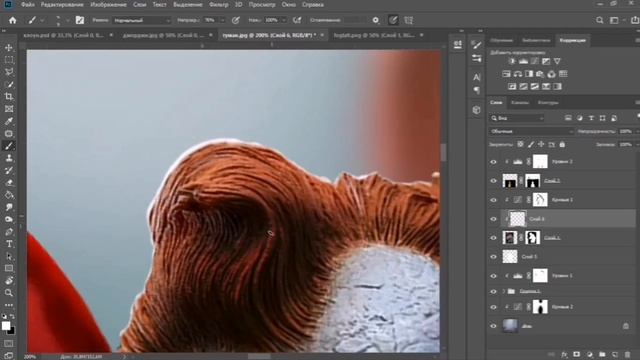640x360 pixels.
Task: Select the Clone Stamp tool
Action: coord(9,158)
